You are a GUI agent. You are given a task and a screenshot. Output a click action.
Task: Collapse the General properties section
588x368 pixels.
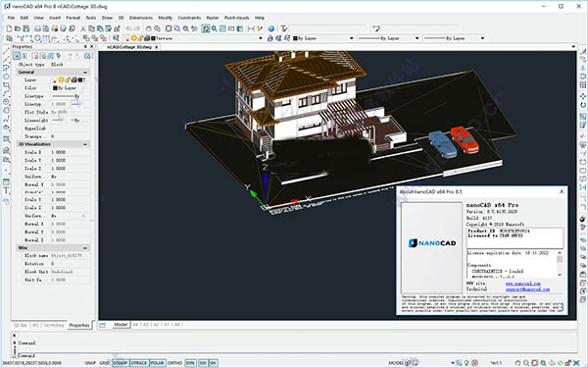pyautogui.click(x=85, y=72)
